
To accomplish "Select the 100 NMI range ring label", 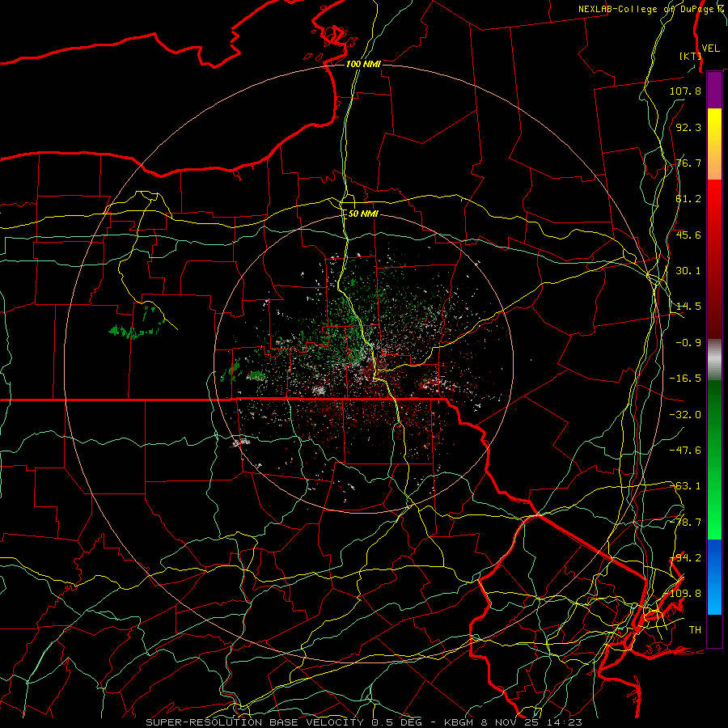I will pyautogui.click(x=363, y=64).
